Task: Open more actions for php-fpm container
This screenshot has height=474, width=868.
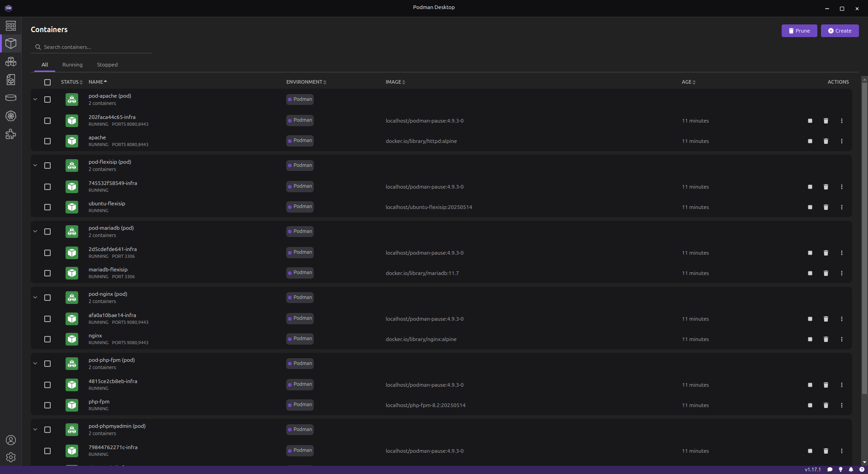Action: tap(842, 405)
